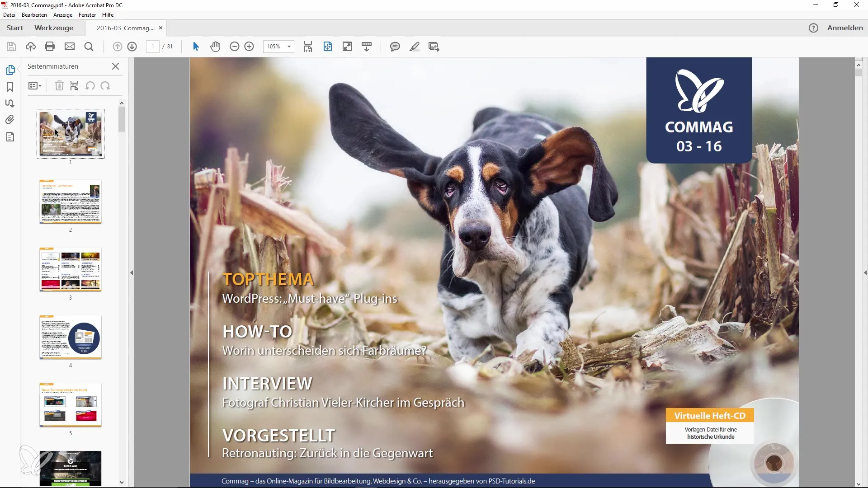Zoom in with plus icon
This screenshot has width=868, height=488.
click(x=249, y=47)
